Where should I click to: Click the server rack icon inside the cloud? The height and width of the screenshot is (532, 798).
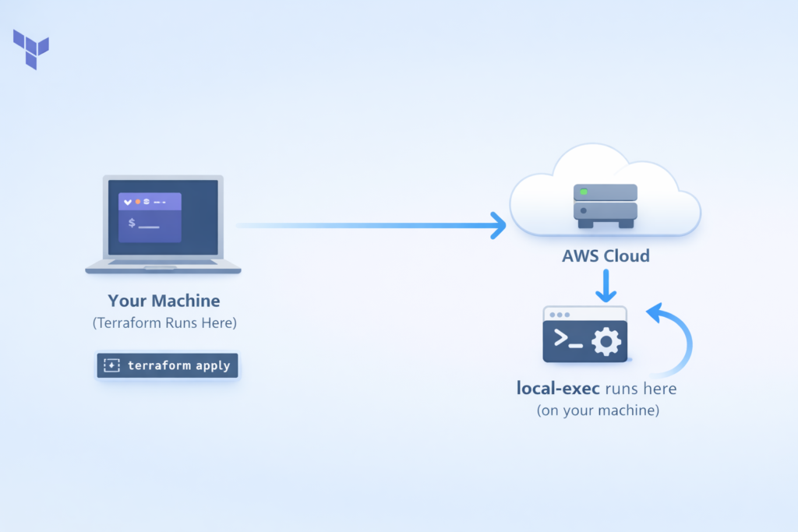(606, 206)
